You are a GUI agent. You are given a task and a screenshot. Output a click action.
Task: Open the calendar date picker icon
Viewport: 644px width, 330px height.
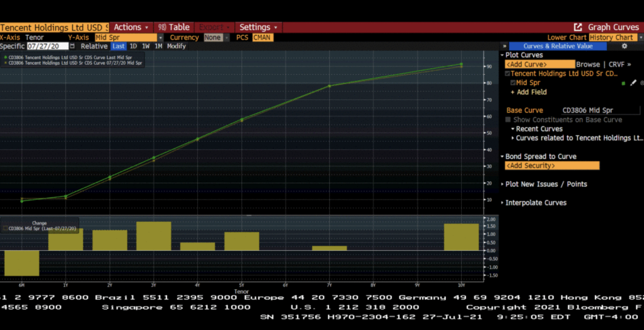72,46
